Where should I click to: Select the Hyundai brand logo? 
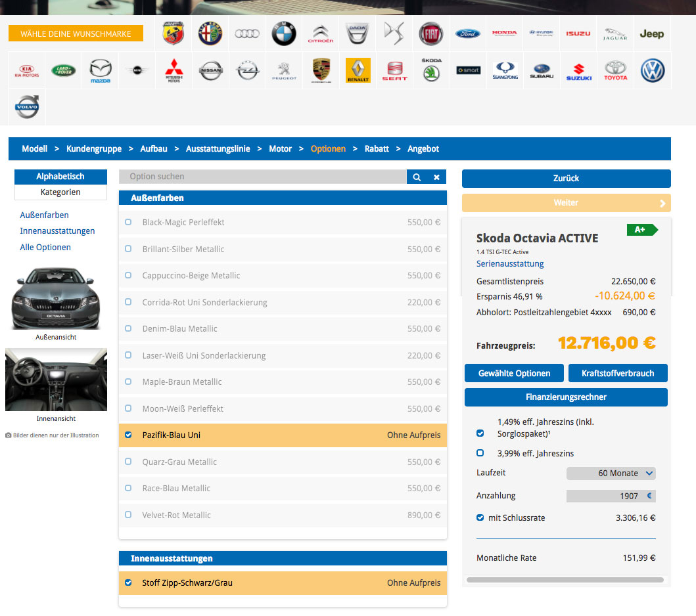pyautogui.click(x=542, y=33)
